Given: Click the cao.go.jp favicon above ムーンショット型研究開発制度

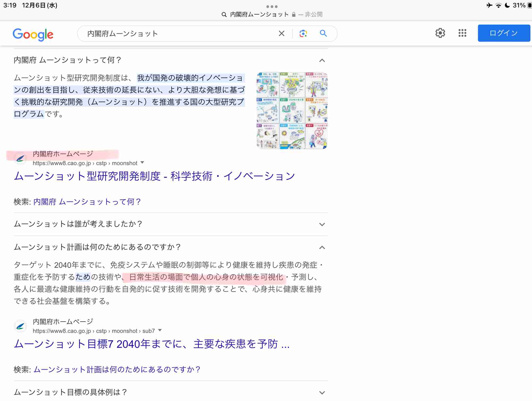Looking at the screenshot, I should coord(20,158).
